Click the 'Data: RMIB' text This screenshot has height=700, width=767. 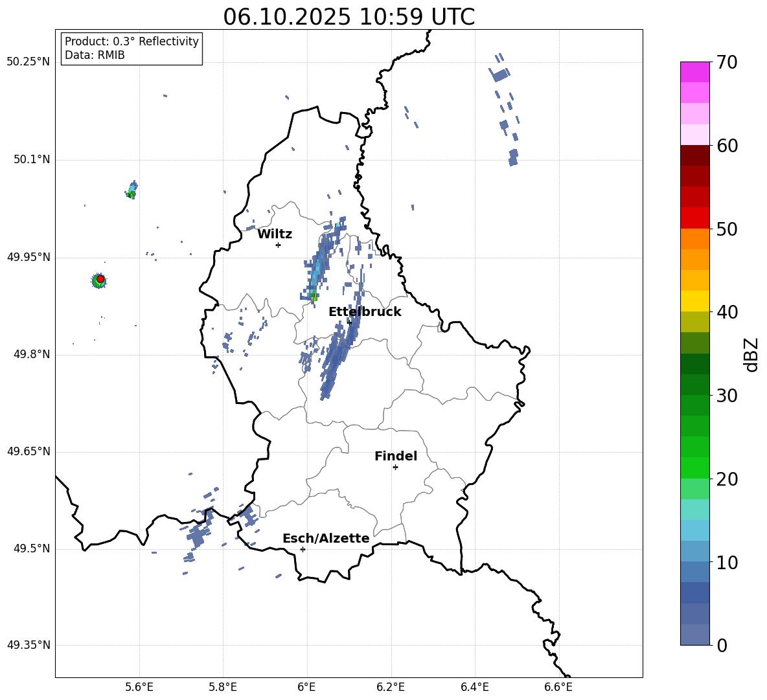point(95,55)
